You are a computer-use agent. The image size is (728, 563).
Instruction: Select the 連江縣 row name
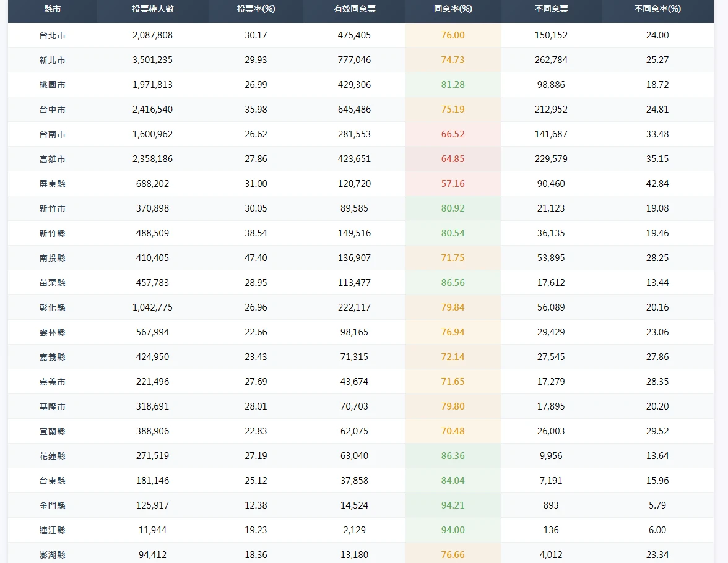click(53, 530)
